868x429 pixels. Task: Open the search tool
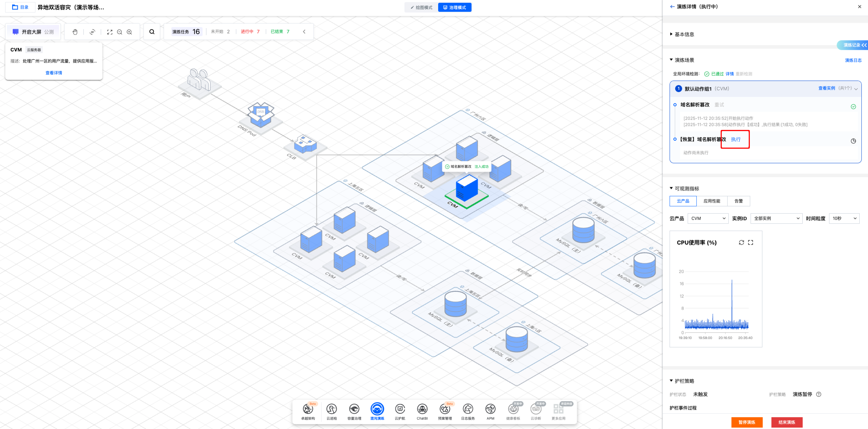(x=152, y=32)
